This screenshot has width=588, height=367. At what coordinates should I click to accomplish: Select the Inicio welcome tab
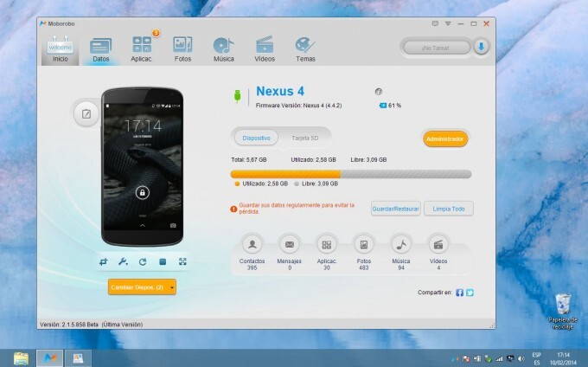pyautogui.click(x=61, y=48)
